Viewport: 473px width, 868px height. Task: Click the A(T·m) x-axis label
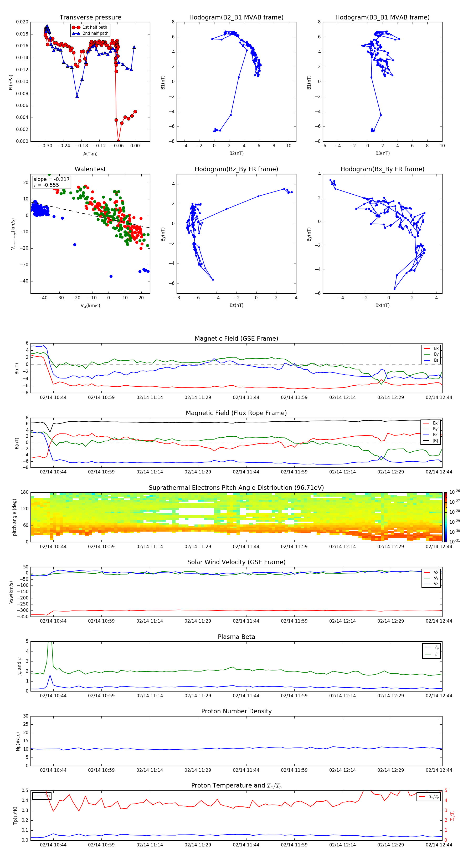pyautogui.click(x=90, y=154)
